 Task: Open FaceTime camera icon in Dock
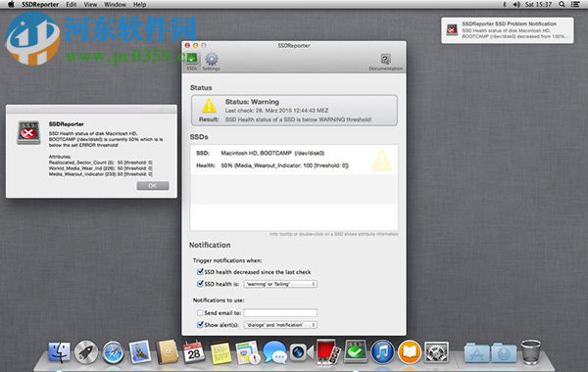click(x=301, y=352)
